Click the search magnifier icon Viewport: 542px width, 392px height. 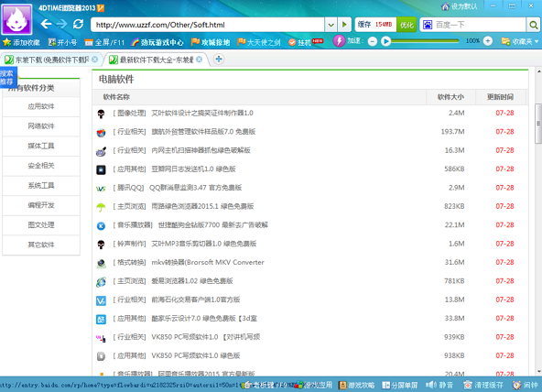[x=534, y=25]
